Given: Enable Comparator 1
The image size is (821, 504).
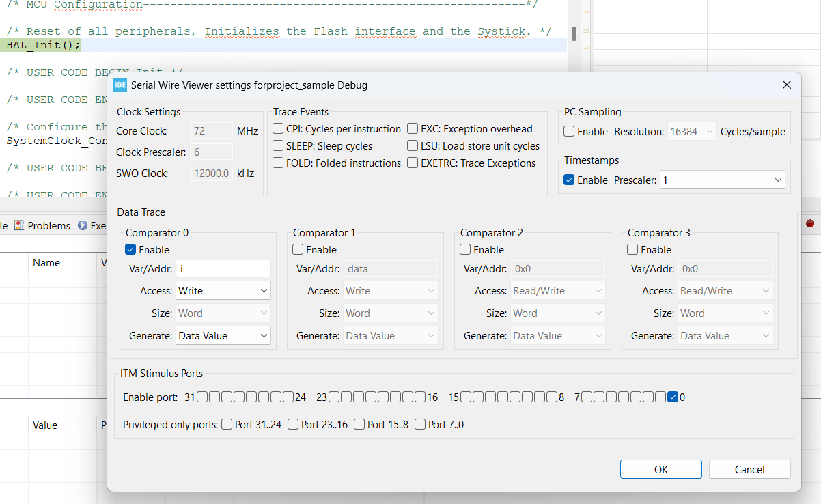Looking at the screenshot, I should (x=298, y=249).
